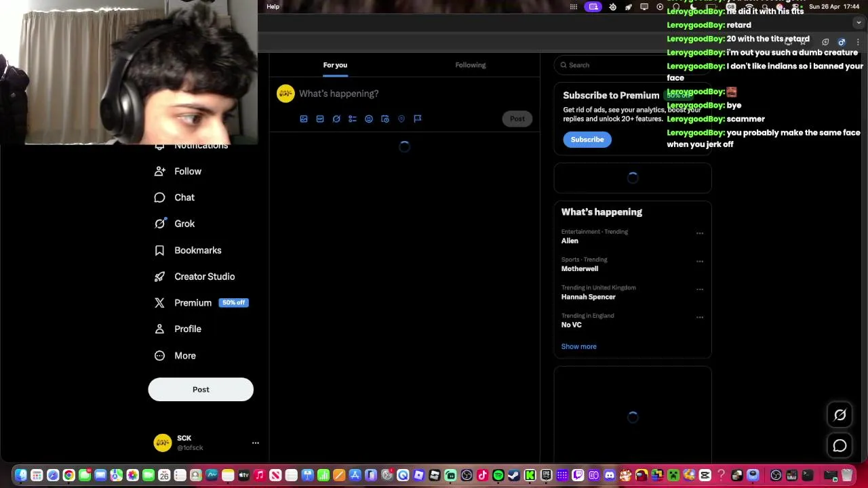Screen dimensions: 868x488
Task: Add a photo to the post composer
Action: (x=304, y=119)
